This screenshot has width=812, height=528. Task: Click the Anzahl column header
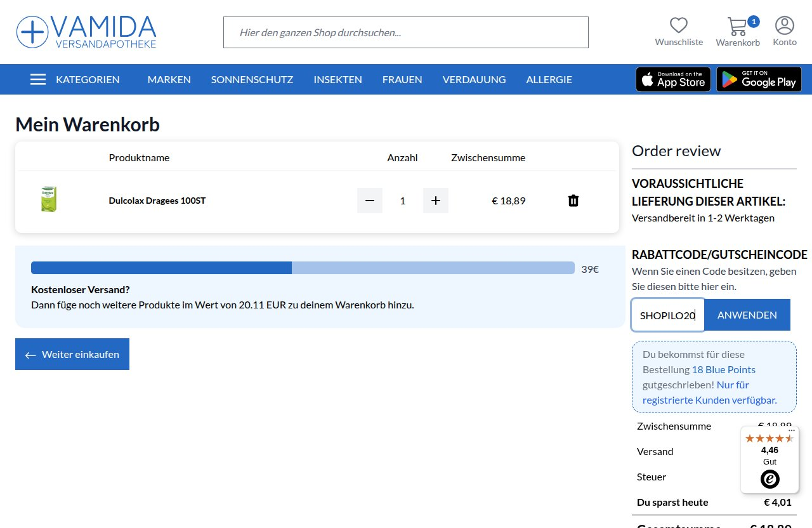pyautogui.click(x=402, y=157)
